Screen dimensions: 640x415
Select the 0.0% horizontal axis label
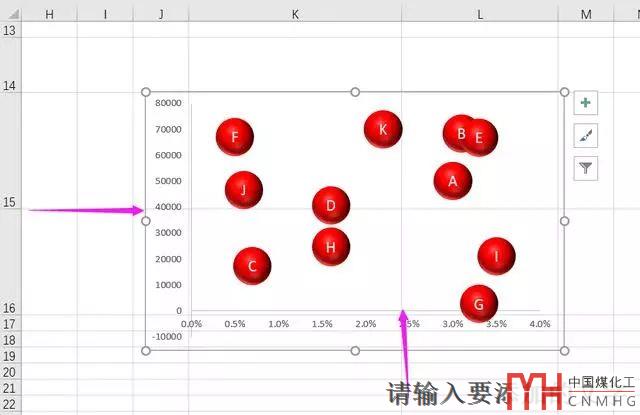(191, 324)
